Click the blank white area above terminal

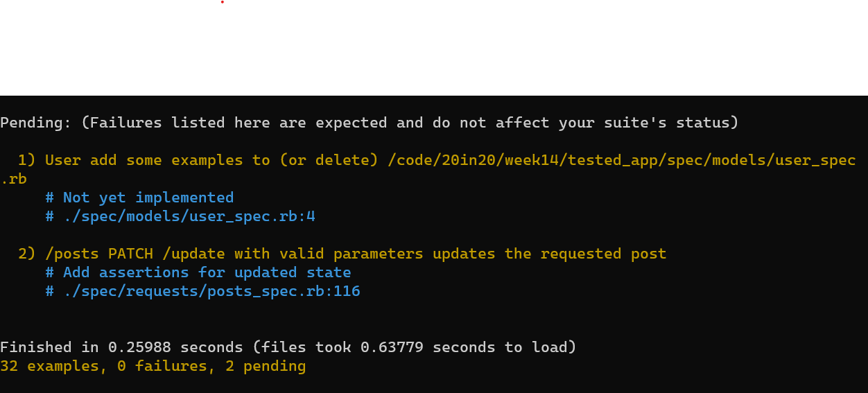(434, 48)
